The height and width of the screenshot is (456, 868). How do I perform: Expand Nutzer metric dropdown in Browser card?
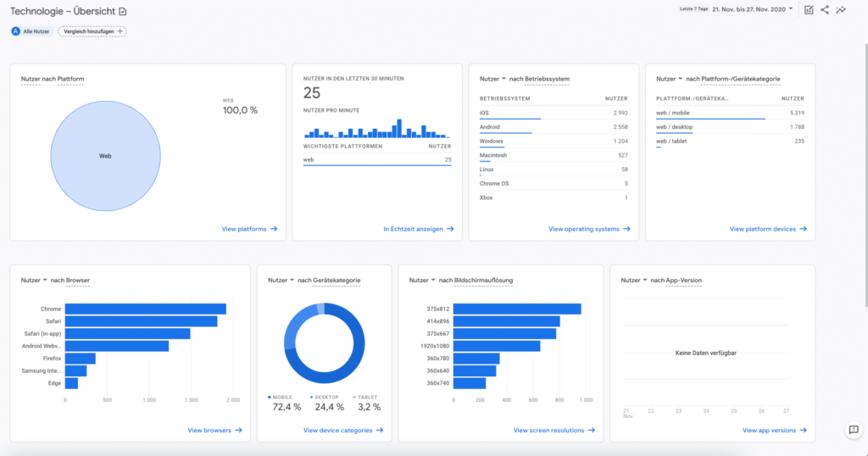point(45,280)
